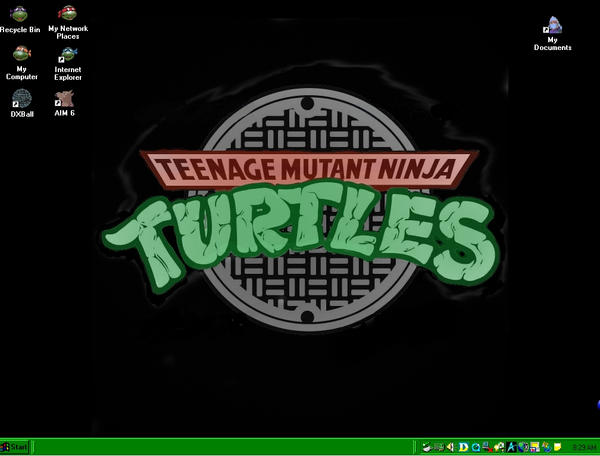The height and width of the screenshot is (456, 600).
Task: Click the yellow sticky note tray icon
Action: (558, 447)
